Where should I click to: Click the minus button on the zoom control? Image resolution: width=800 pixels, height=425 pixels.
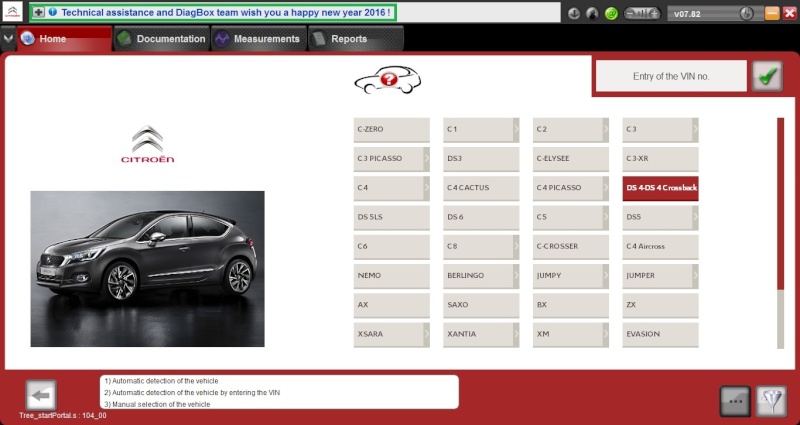point(631,14)
